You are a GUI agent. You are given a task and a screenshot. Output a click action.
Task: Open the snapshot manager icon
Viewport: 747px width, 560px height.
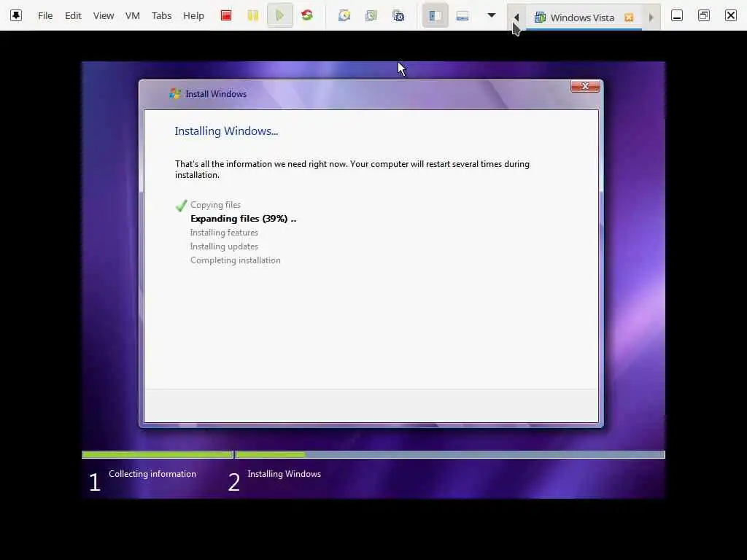coord(398,16)
